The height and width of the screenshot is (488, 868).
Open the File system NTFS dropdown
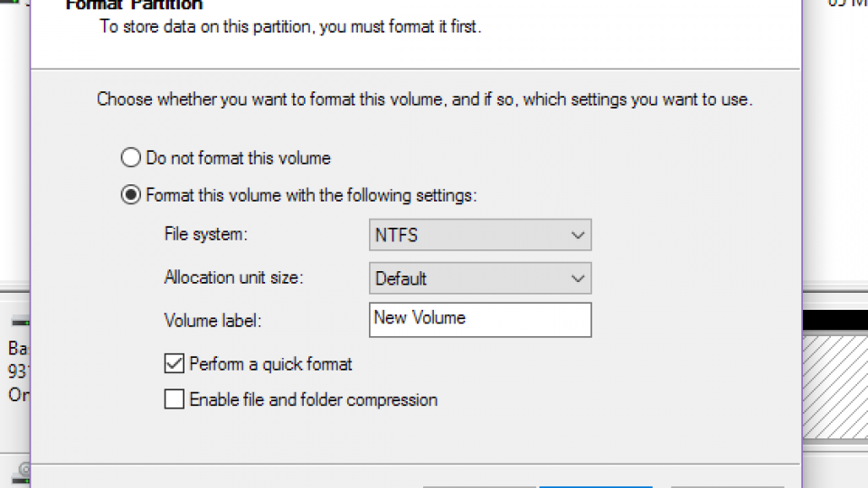coord(480,235)
